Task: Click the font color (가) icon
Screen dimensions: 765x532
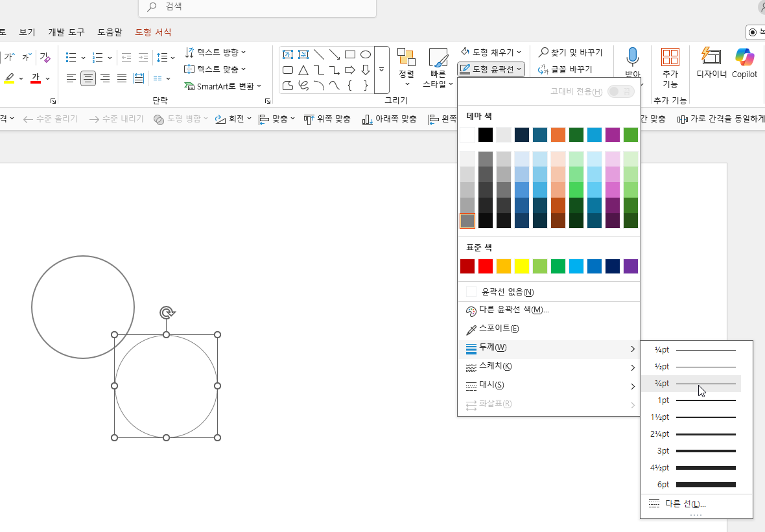Action: pyautogui.click(x=35, y=78)
